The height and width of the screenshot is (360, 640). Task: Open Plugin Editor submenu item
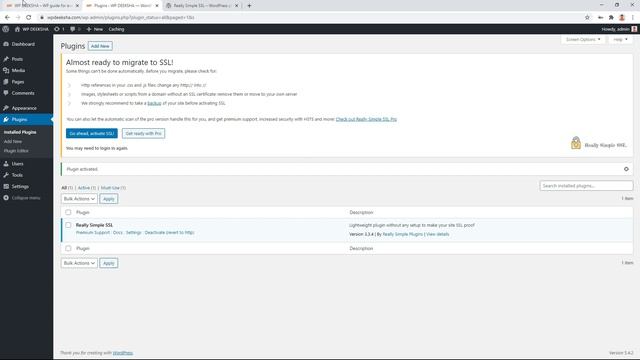16,151
